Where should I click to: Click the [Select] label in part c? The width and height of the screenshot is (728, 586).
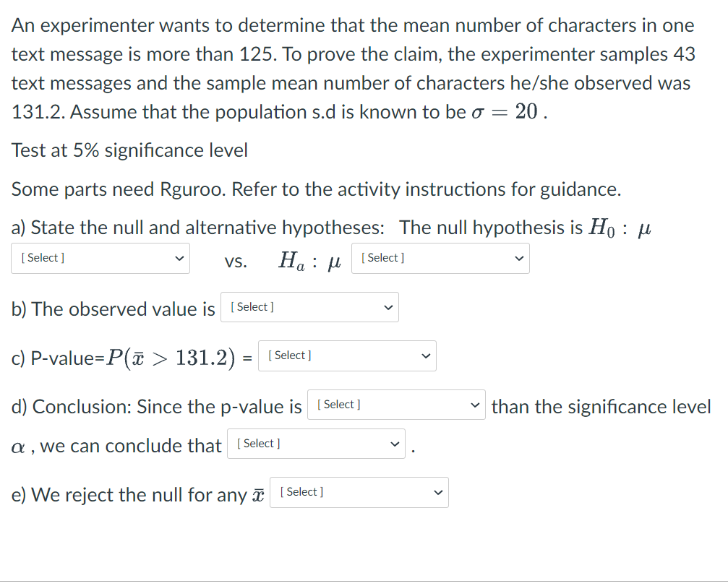pos(289,356)
